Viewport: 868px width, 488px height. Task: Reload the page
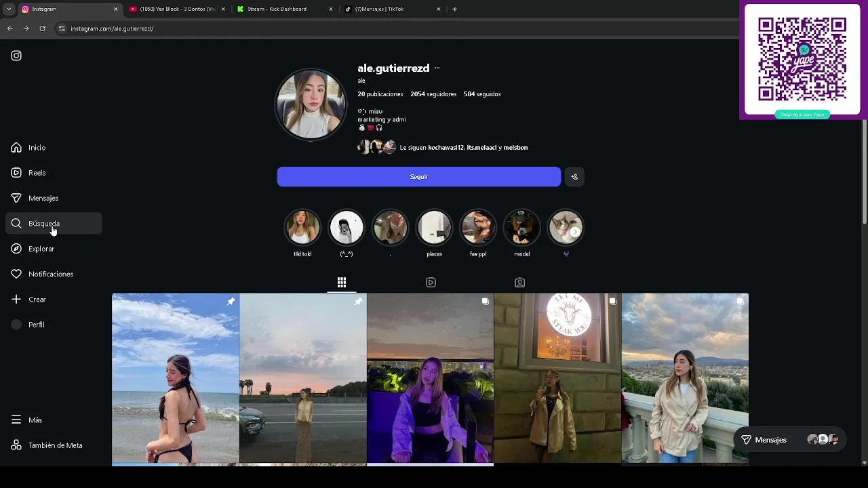(42, 28)
